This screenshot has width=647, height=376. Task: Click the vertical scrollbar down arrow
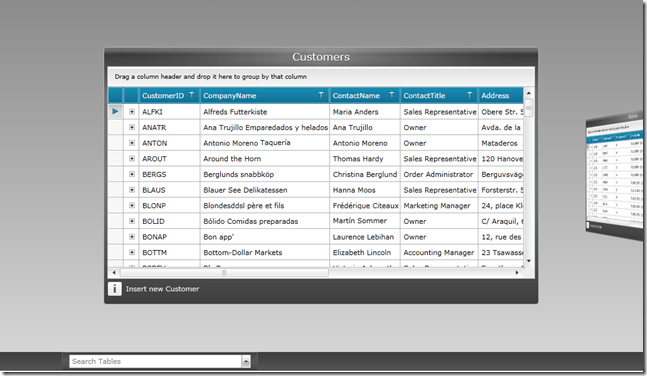tap(529, 261)
